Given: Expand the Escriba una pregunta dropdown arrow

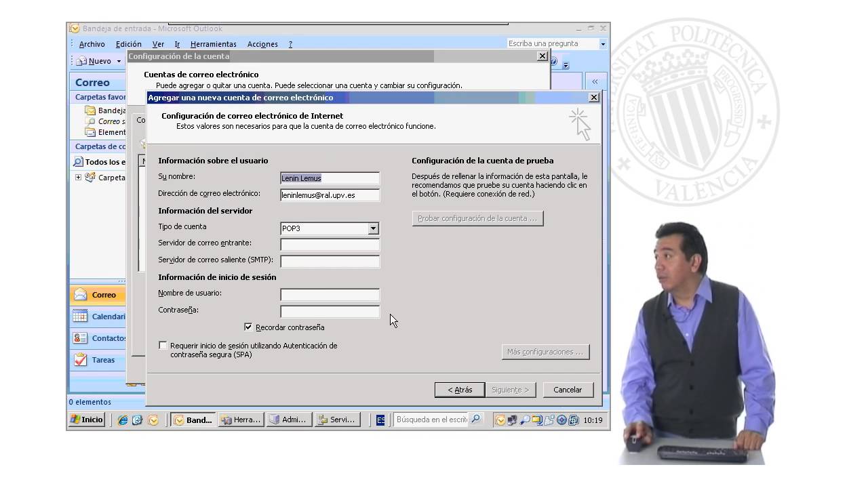Looking at the screenshot, I should 603,44.
